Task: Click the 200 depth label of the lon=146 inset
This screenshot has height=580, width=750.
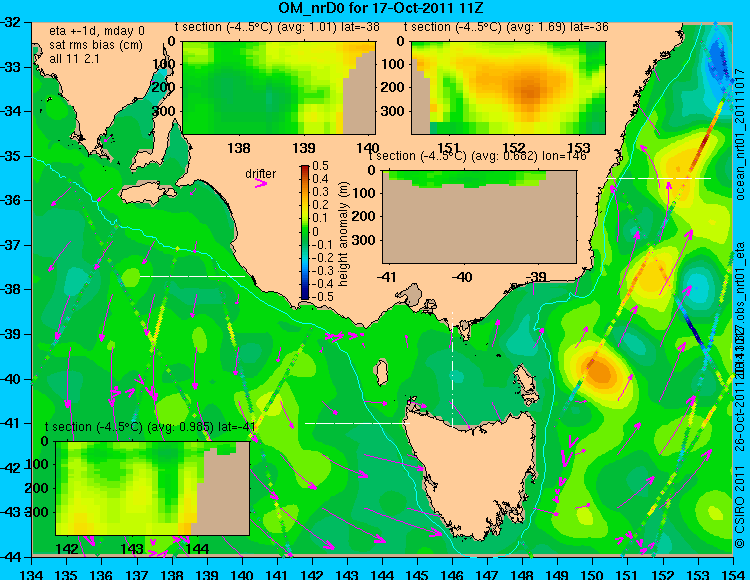Action: pyautogui.click(x=364, y=216)
